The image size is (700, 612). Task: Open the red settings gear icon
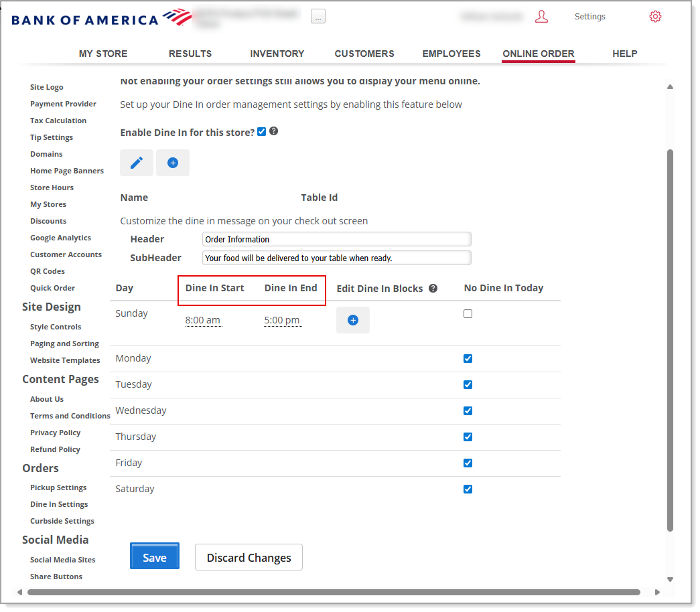click(655, 17)
